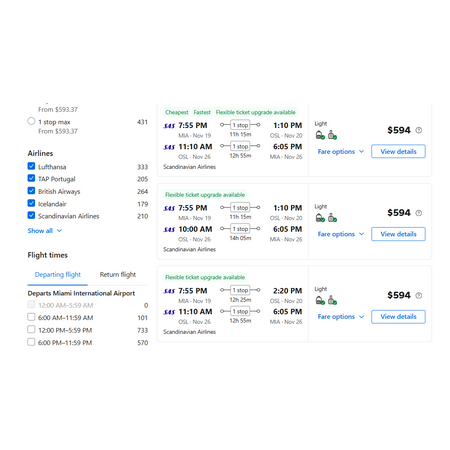The height and width of the screenshot is (450, 450).
Task: Click the price info icon on second flight
Action: (419, 213)
